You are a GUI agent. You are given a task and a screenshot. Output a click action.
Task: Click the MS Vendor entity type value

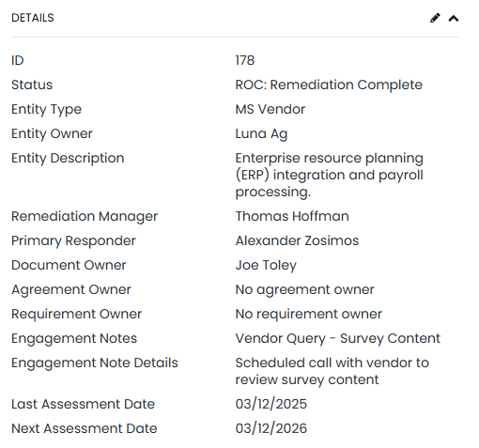(270, 109)
